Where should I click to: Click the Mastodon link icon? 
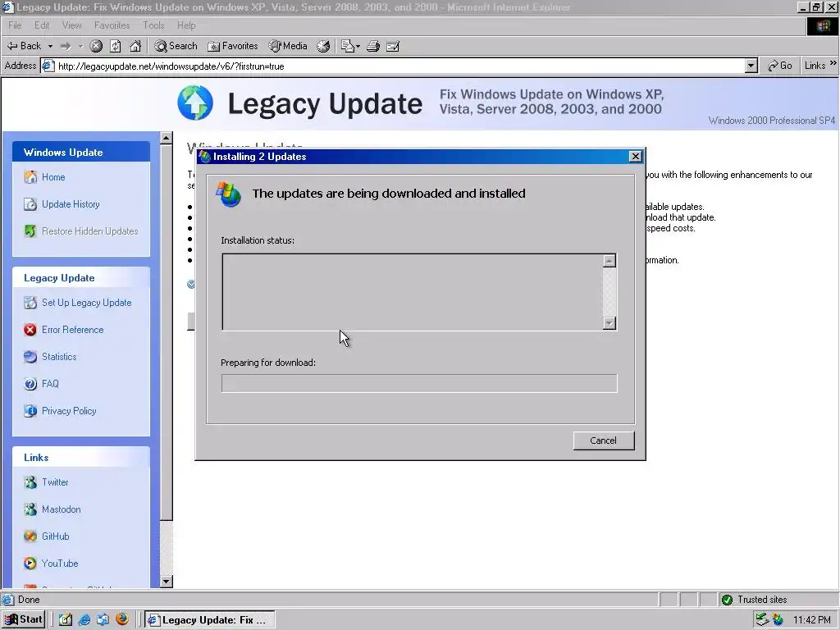pyautogui.click(x=30, y=509)
